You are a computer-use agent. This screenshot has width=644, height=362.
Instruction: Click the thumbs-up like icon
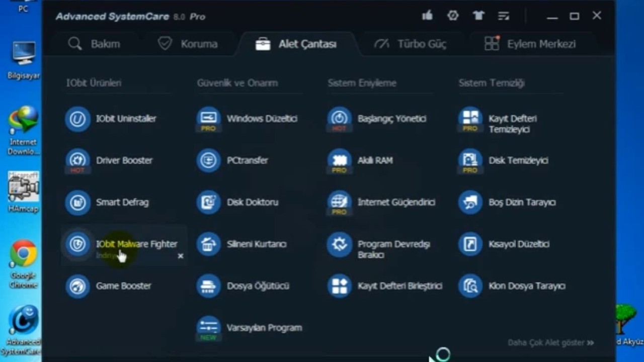tap(427, 16)
